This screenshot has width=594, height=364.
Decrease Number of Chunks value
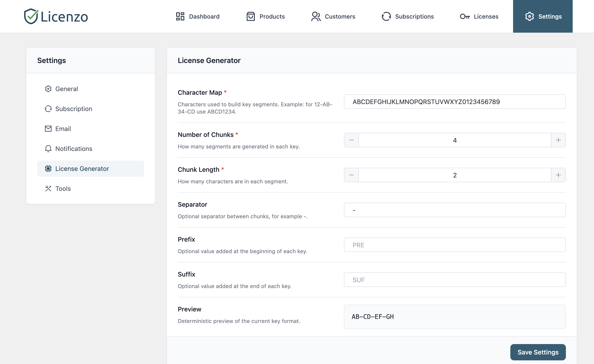pos(351,140)
